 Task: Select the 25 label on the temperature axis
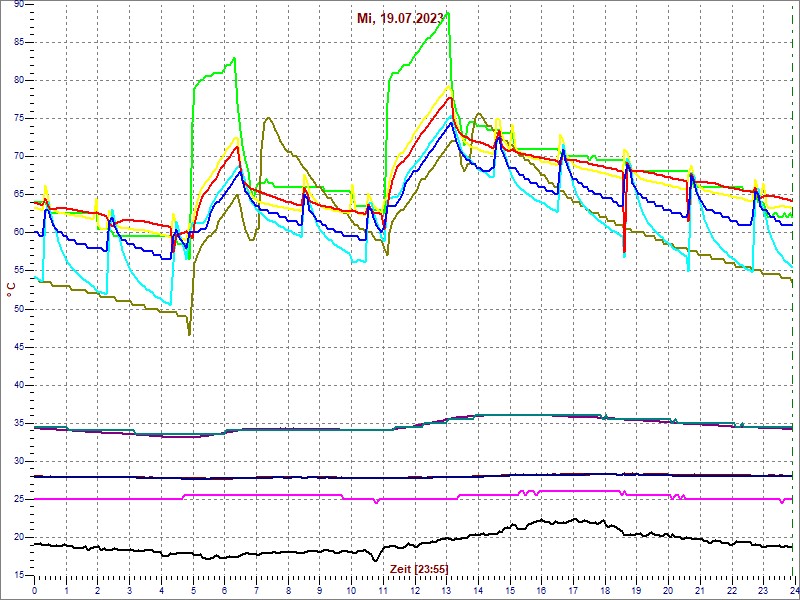(18, 499)
